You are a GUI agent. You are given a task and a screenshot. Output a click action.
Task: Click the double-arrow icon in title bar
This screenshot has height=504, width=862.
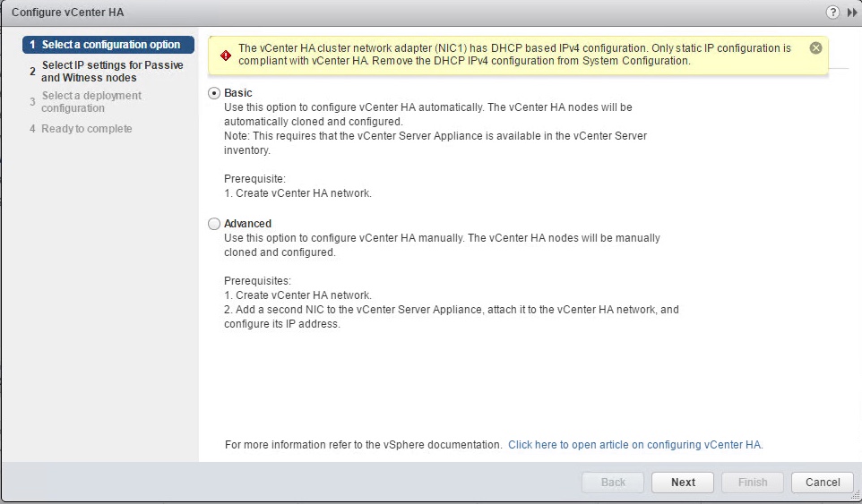coord(850,12)
